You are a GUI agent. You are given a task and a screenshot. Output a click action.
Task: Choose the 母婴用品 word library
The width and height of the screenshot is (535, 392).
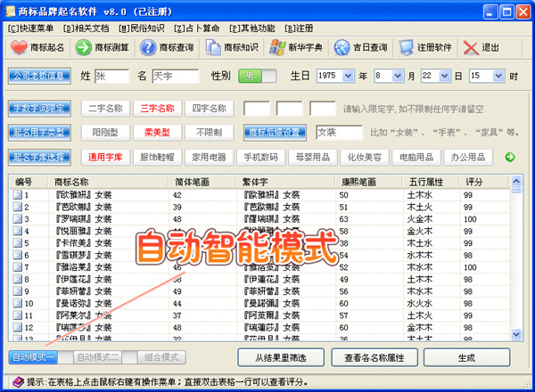313,158
